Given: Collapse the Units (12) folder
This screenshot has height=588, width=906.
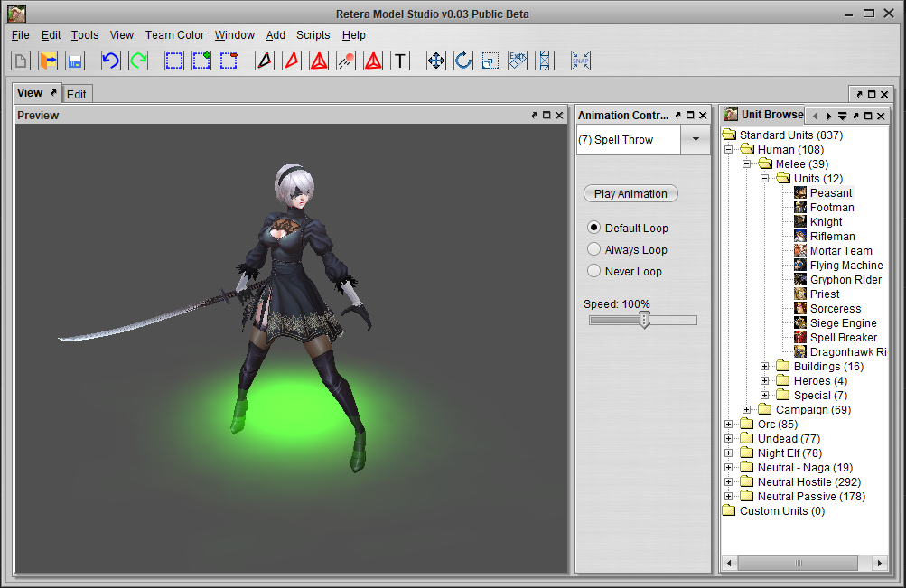Looking at the screenshot, I should [x=764, y=179].
